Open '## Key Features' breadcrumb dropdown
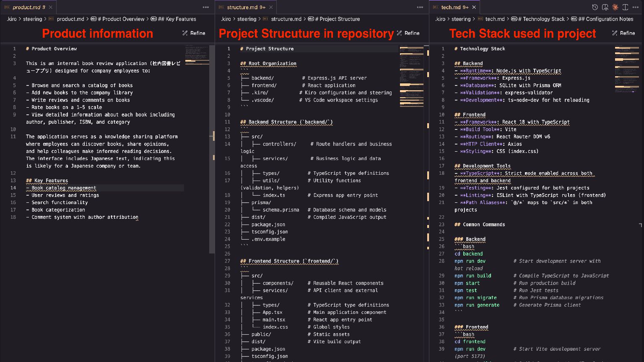The height and width of the screenshot is (362, 644). click(177, 19)
